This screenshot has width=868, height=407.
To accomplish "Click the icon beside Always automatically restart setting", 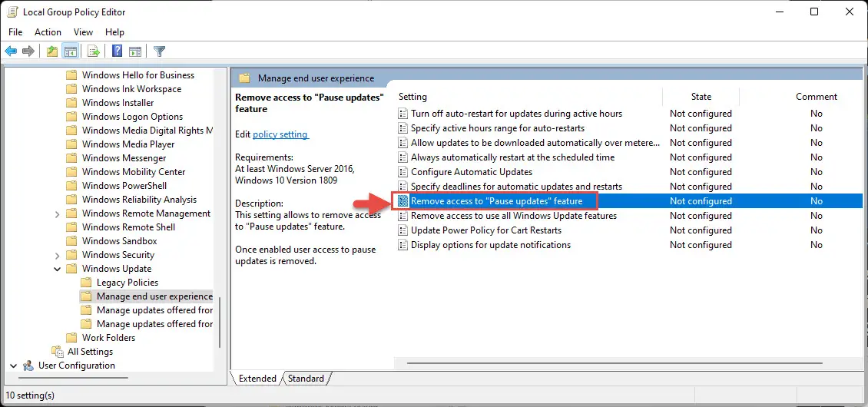I will click(403, 157).
